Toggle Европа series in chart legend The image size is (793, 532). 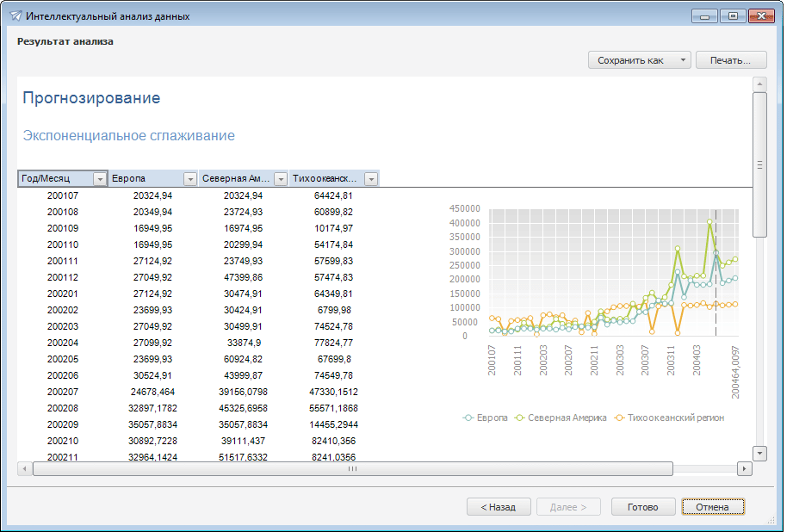[x=486, y=418]
